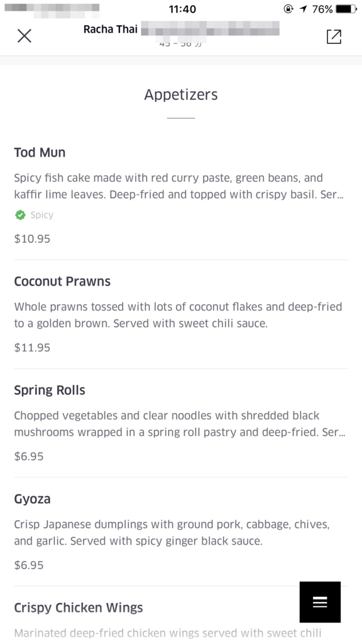Viewport: 362px width, 644px height.
Task: Tap the battery icon in status bar
Action: [x=346, y=9]
